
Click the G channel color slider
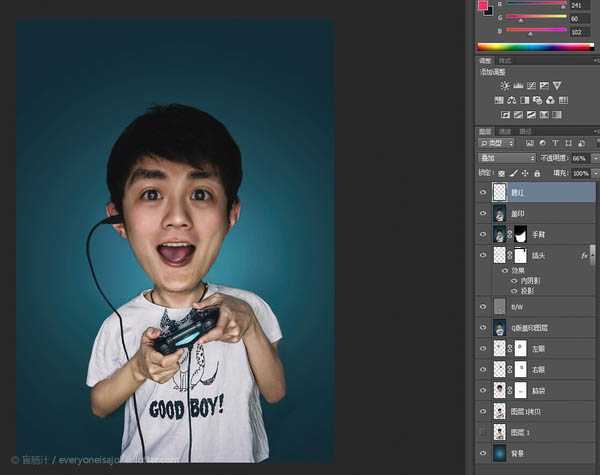tap(536, 17)
